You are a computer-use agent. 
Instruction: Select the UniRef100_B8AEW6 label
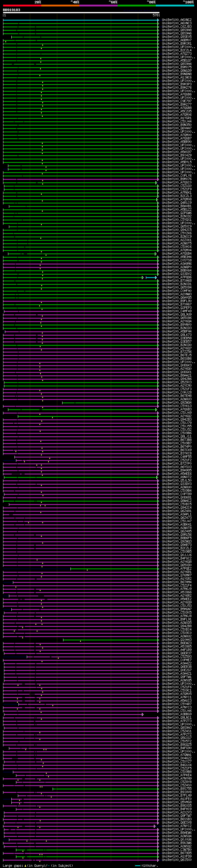(177, 833)
